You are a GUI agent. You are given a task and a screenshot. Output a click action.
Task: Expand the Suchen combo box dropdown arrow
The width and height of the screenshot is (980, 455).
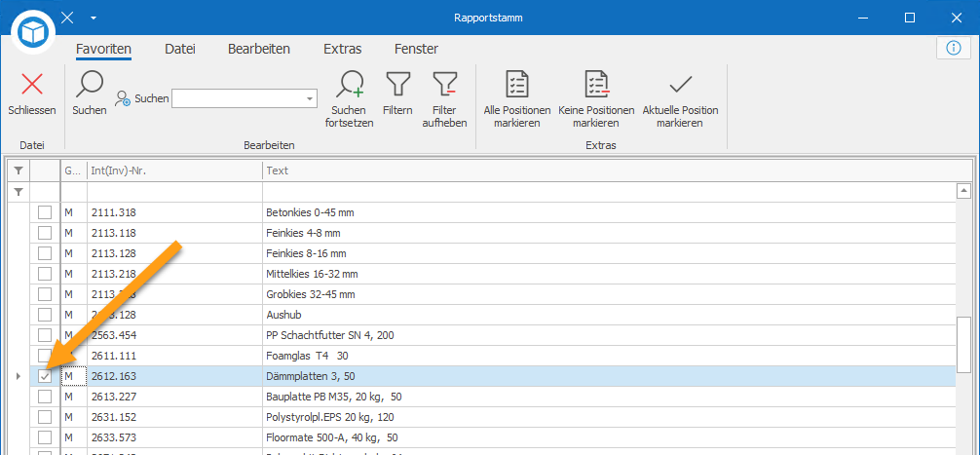(x=310, y=98)
